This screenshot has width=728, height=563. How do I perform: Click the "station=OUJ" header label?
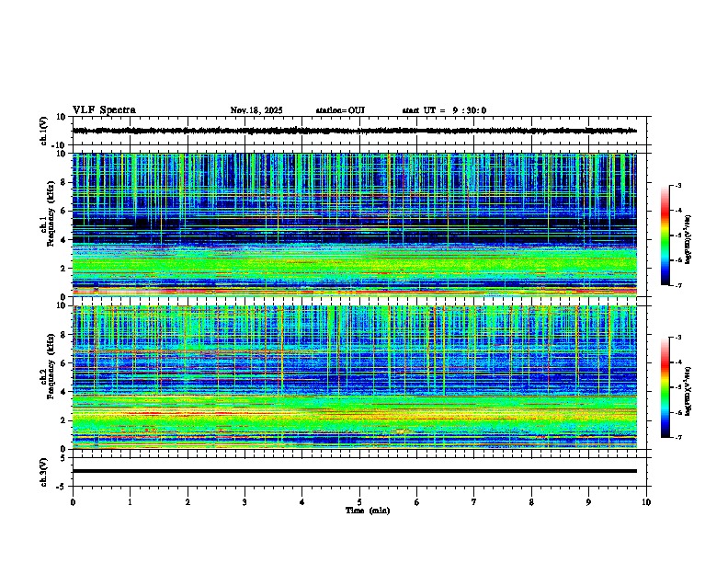tap(340, 110)
